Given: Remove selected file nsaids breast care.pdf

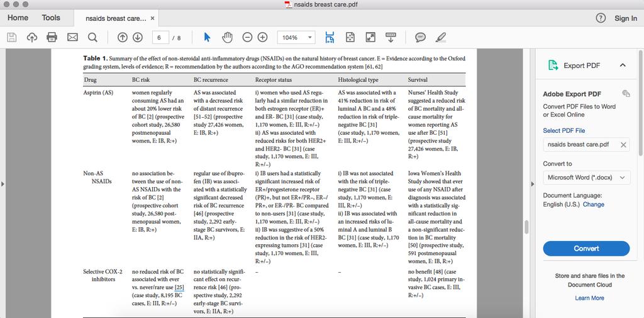Looking at the screenshot, I should click(x=623, y=145).
